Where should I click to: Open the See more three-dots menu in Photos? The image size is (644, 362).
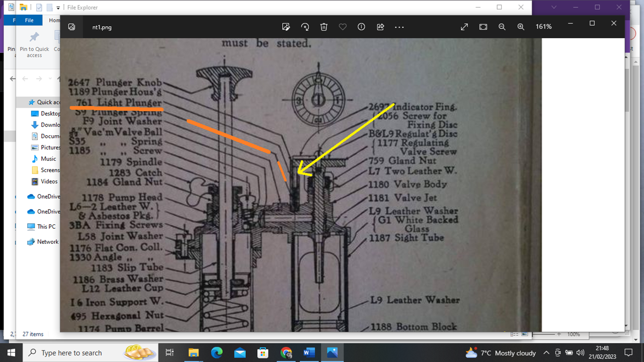click(399, 27)
